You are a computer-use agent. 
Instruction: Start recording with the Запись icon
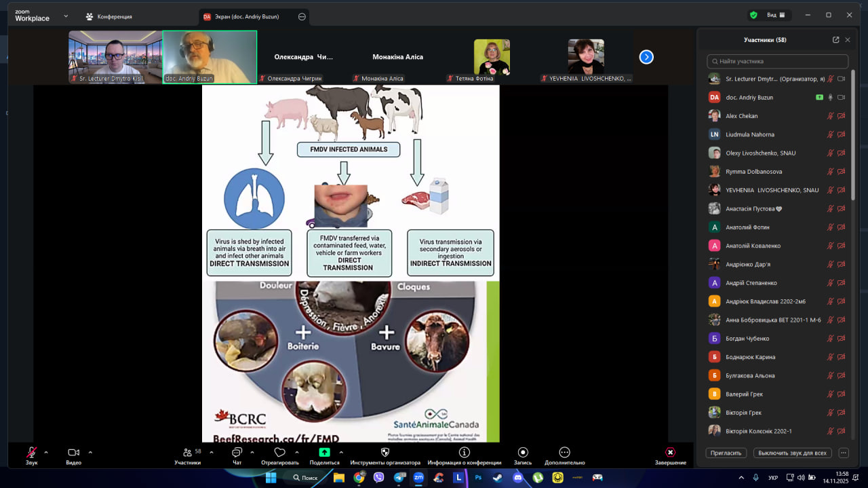pos(523,453)
